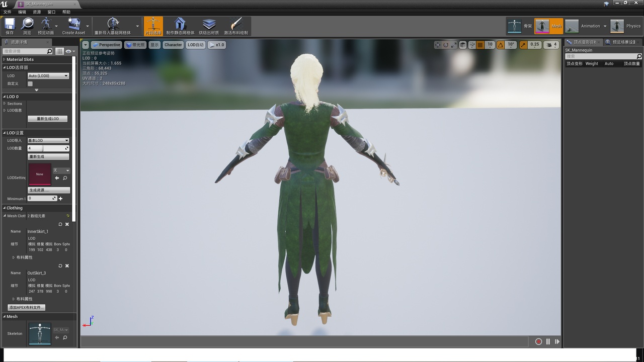The width and height of the screenshot is (644, 362).
Task: Open the 基本LOD import dropdown
Action: 48,140
